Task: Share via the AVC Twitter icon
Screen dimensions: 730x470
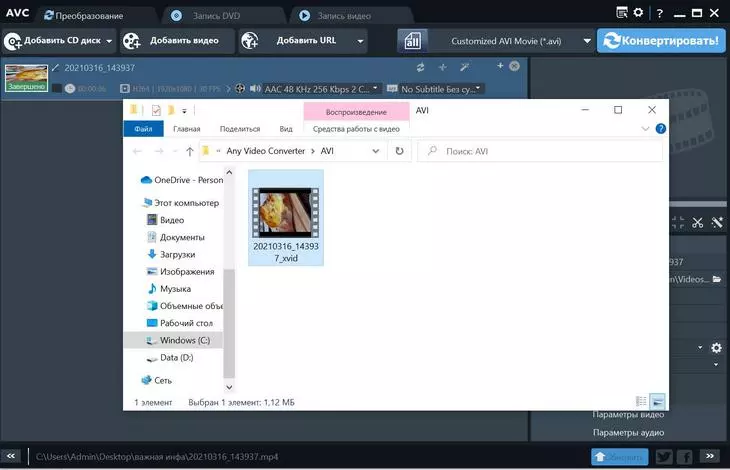Action: tap(664, 457)
